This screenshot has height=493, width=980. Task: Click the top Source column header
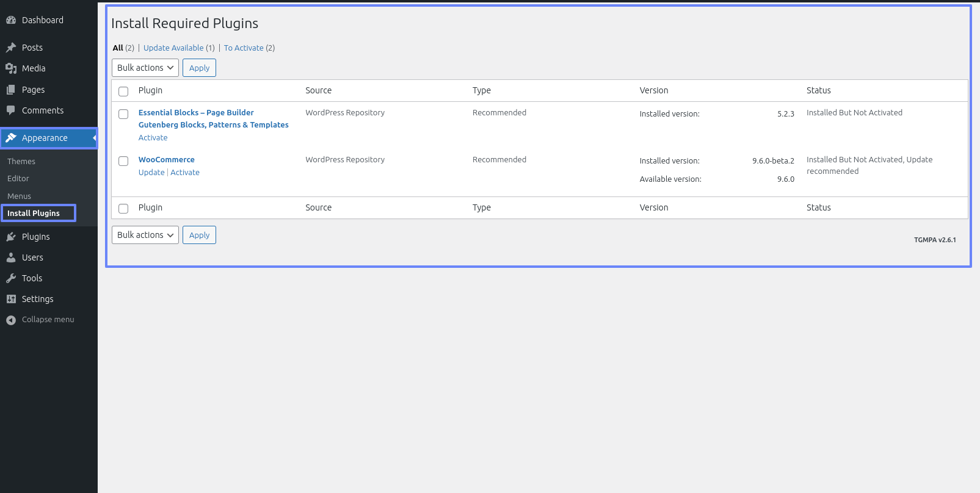point(319,90)
